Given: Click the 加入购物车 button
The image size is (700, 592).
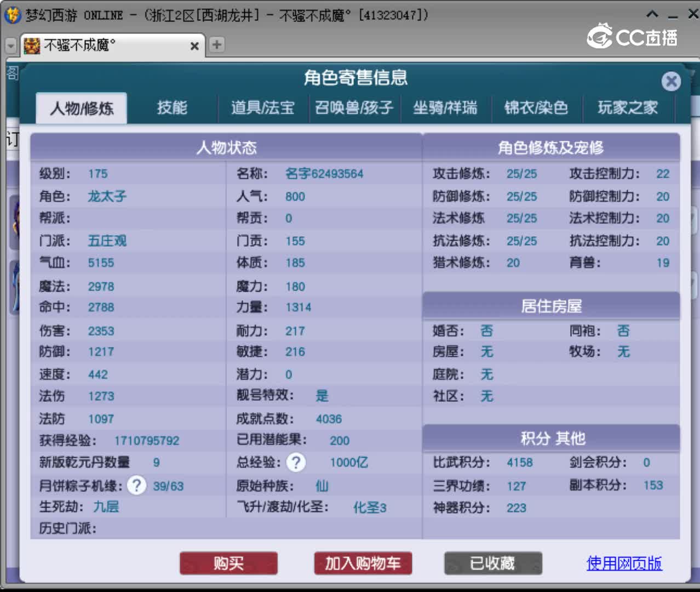Looking at the screenshot, I should click(363, 563).
